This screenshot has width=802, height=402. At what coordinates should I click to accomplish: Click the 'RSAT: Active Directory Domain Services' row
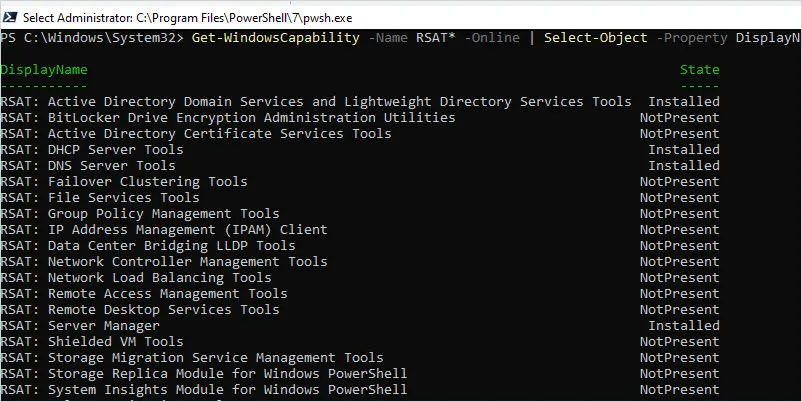360,102
